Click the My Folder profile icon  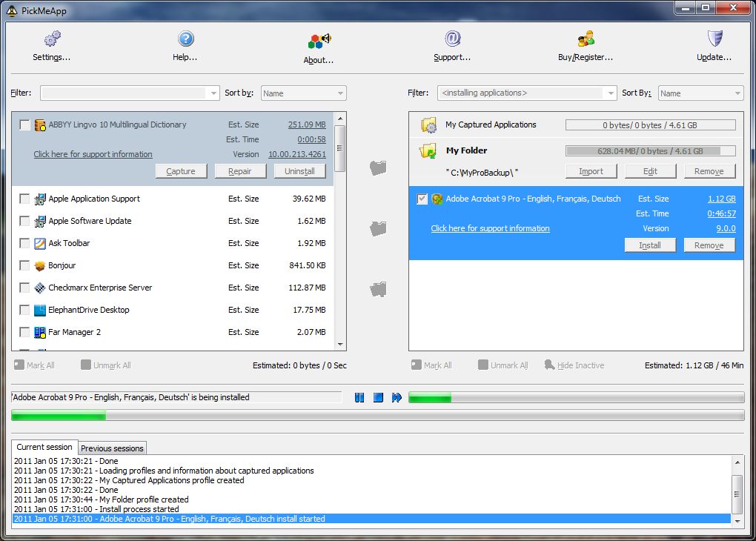(x=428, y=151)
